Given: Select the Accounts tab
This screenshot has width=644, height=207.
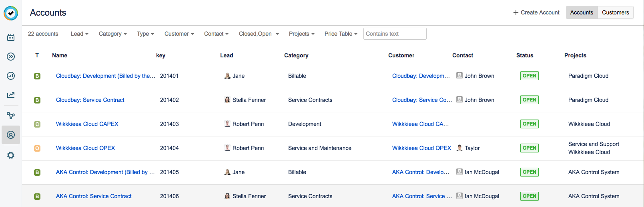Looking at the screenshot, I should coord(582,12).
